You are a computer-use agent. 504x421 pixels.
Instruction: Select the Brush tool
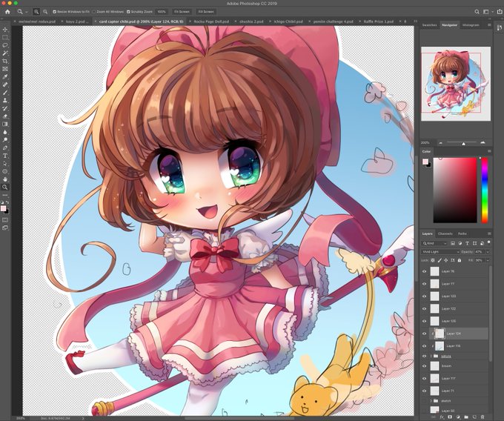[5, 93]
